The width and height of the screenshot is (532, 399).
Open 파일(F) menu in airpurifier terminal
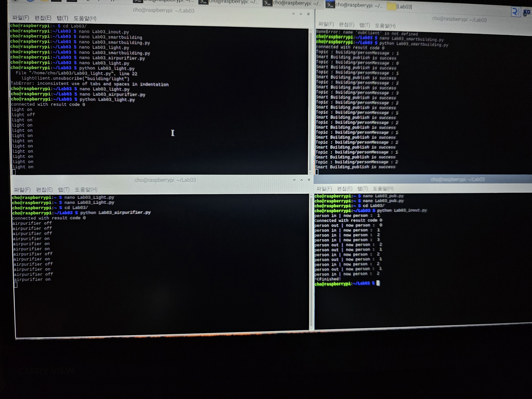[22, 190]
